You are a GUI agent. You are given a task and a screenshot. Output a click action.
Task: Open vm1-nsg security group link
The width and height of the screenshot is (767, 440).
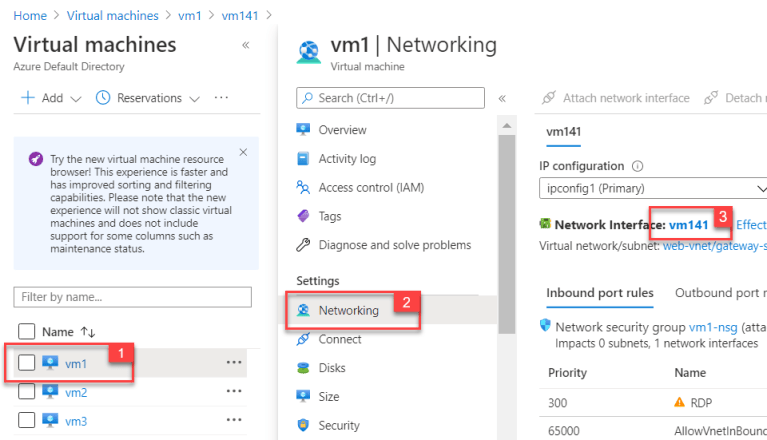[x=713, y=327]
